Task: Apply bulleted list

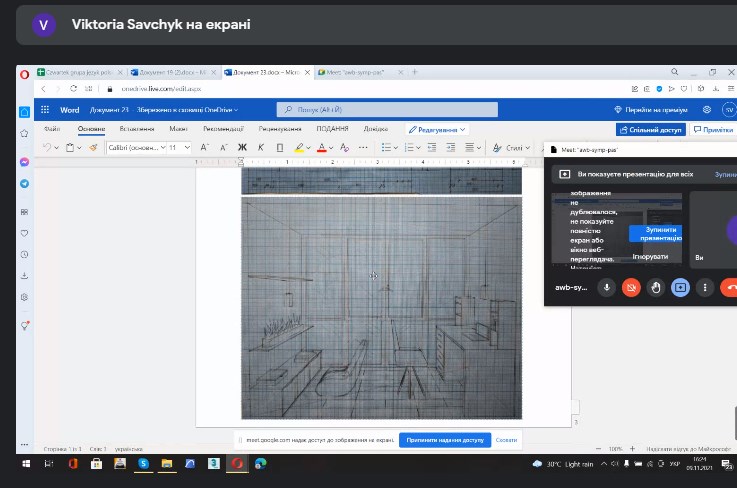Action: [x=386, y=148]
